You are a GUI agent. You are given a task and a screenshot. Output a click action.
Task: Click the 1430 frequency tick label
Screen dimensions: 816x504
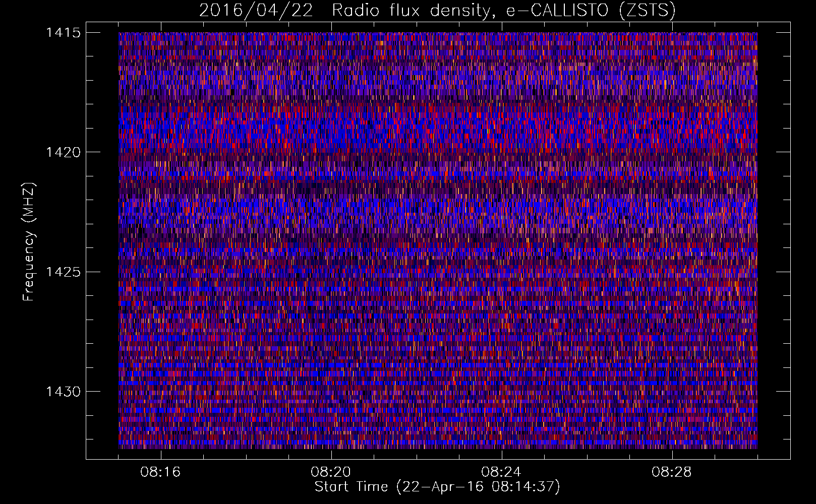click(63, 392)
